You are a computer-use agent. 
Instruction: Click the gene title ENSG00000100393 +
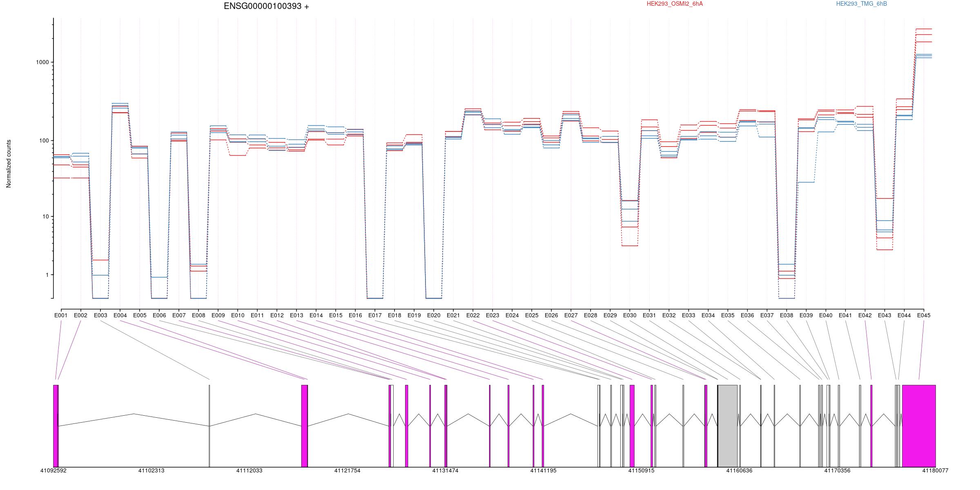tap(266, 6)
